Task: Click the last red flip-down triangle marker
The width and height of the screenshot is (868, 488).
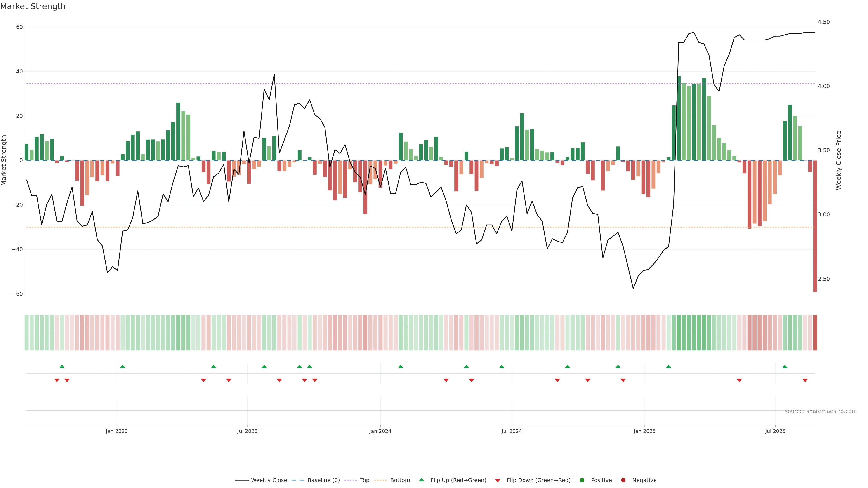Action: (805, 380)
